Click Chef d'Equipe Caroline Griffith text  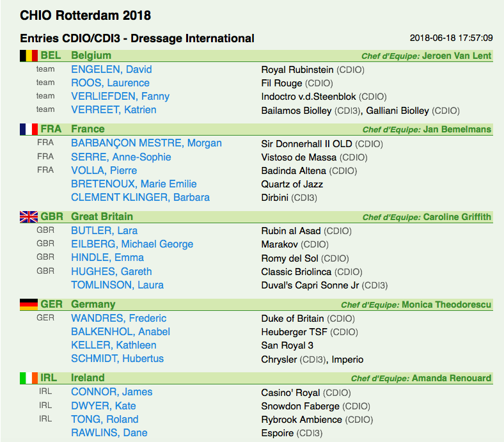click(x=427, y=217)
